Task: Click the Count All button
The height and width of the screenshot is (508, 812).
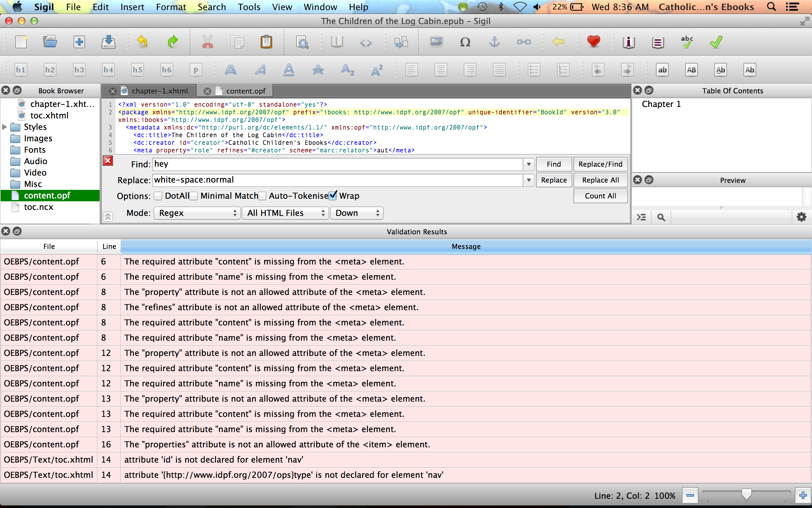Action: click(600, 196)
